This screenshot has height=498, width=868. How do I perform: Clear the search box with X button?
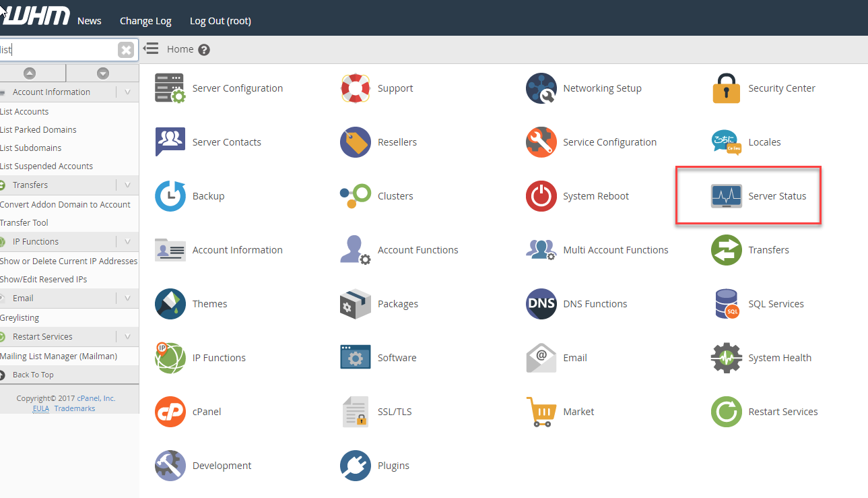(x=126, y=50)
